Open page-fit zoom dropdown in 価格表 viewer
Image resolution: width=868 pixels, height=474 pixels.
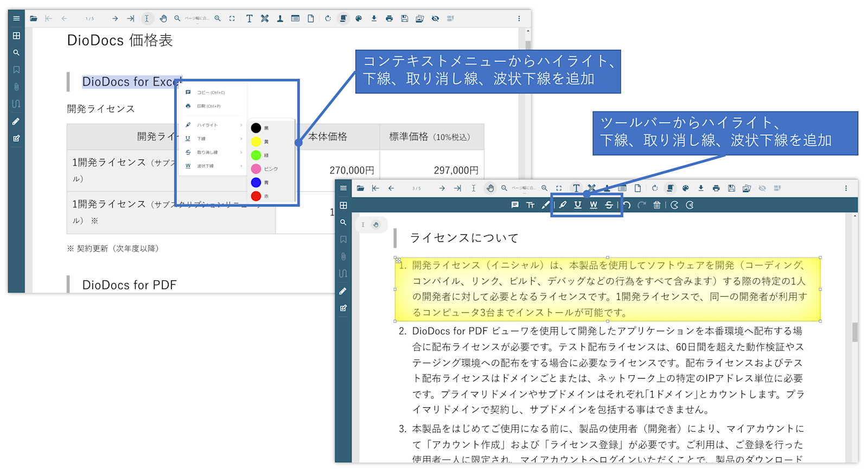(196, 18)
